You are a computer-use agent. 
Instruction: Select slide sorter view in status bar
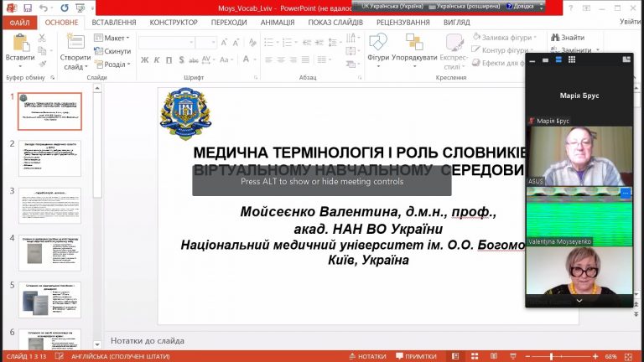[475, 356]
